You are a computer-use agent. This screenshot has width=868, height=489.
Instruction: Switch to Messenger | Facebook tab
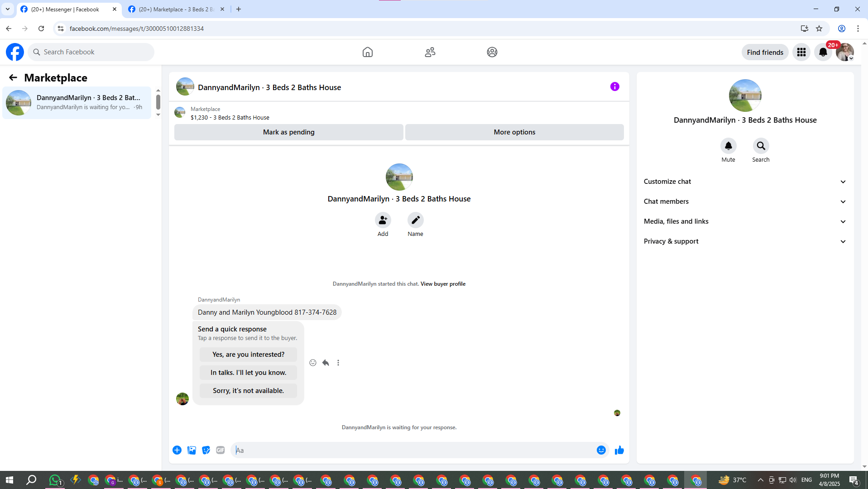click(x=65, y=9)
